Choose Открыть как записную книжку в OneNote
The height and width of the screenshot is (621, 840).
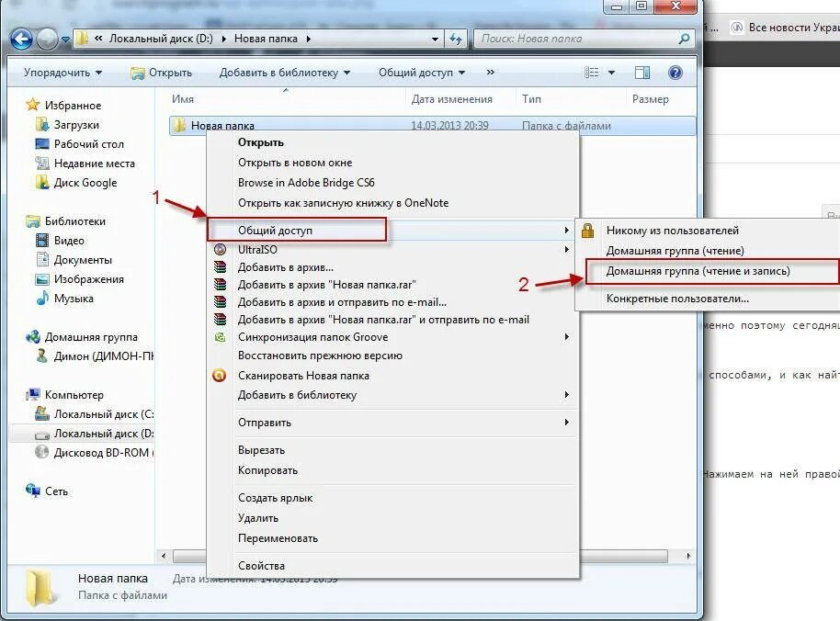click(344, 203)
